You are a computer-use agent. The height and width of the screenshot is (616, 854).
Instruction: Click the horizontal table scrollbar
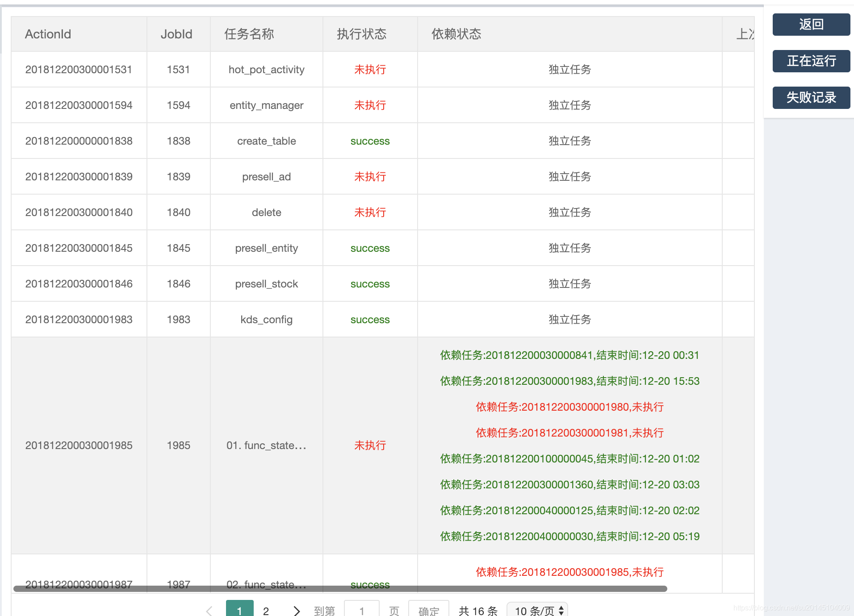[x=340, y=589]
